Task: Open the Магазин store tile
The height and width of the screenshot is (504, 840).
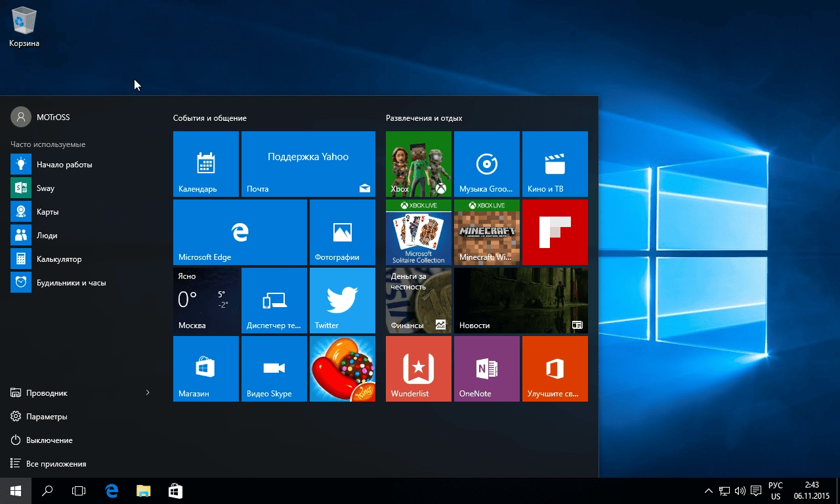Action: (x=206, y=369)
